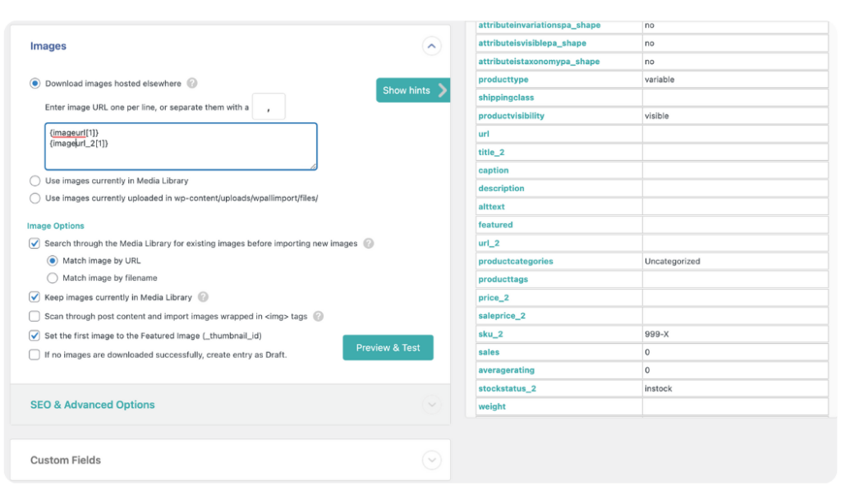
Task: Expand SEO & Advanced Options section
Action: pos(431,405)
